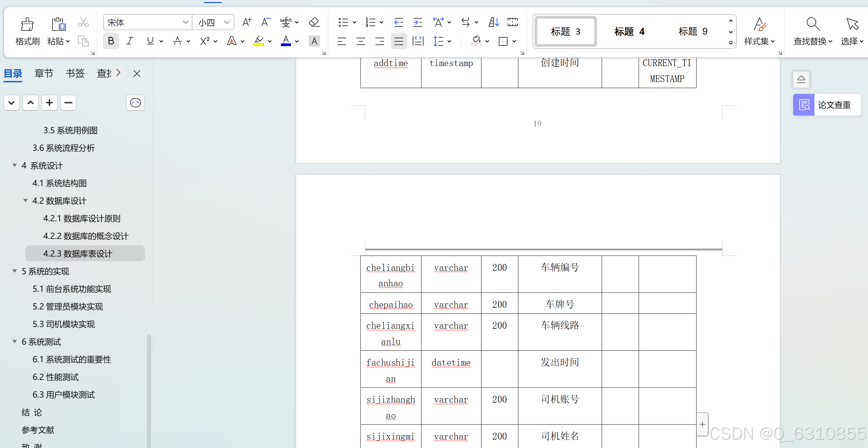Open the font size dropdown (小四)
868x448 pixels.
(227, 22)
